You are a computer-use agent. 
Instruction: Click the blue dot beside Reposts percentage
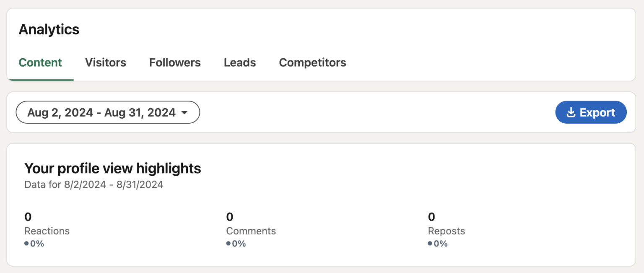[x=430, y=243]
